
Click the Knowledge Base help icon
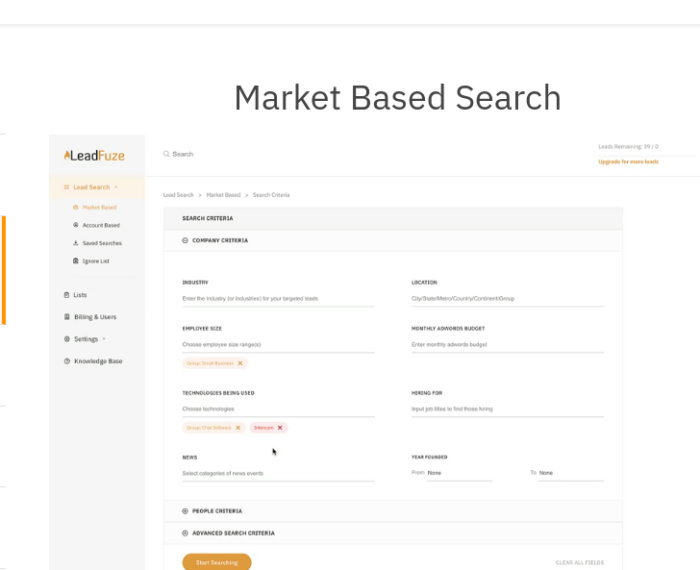coord(67,361)
